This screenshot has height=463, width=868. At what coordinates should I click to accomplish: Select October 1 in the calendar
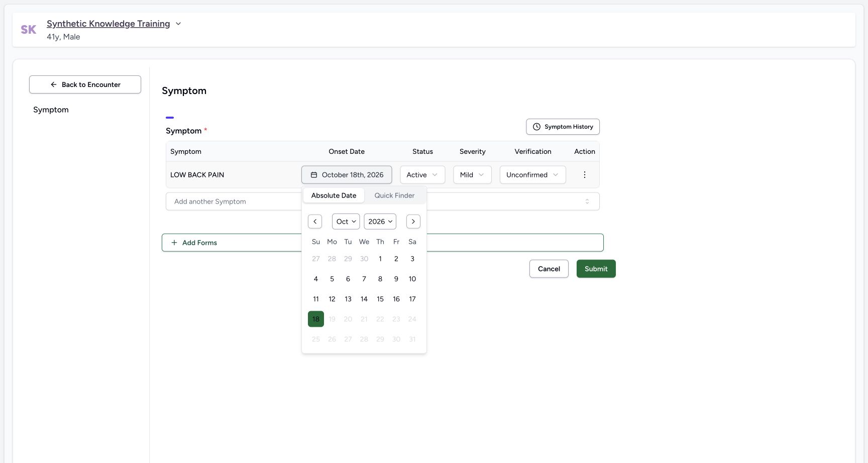pyautogui.click(x=380, y=259)
